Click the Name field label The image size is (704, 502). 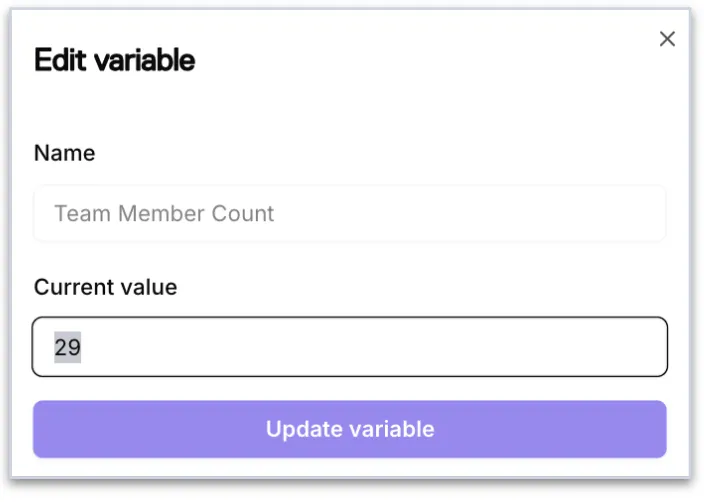click(65, 153)
